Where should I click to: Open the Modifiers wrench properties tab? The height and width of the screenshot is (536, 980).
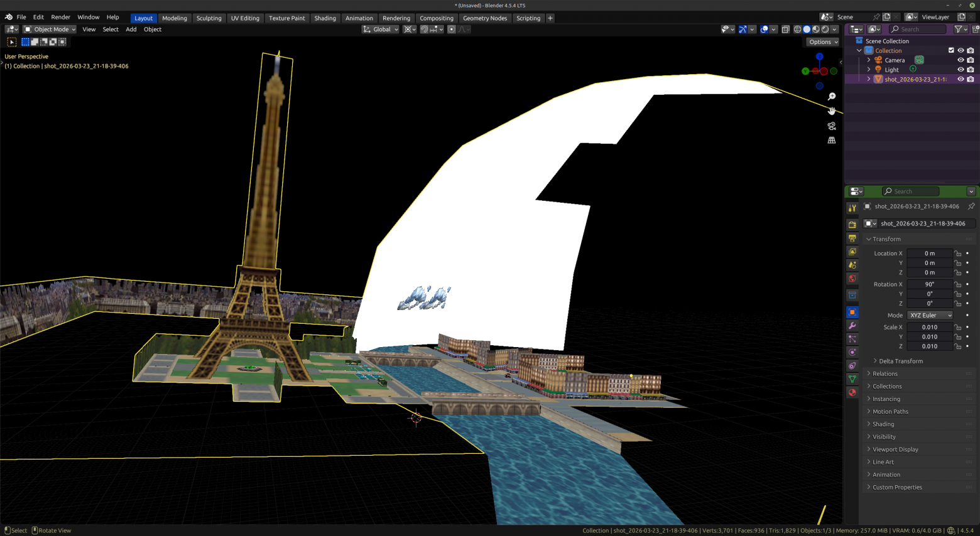coord(852,326)
